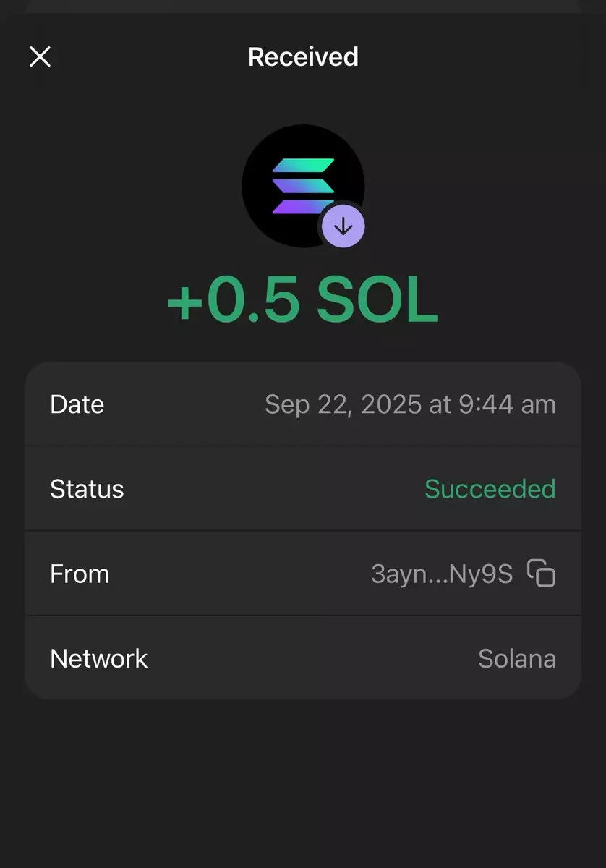
Task: Tap the empty area below the details card
Action: 303,783
